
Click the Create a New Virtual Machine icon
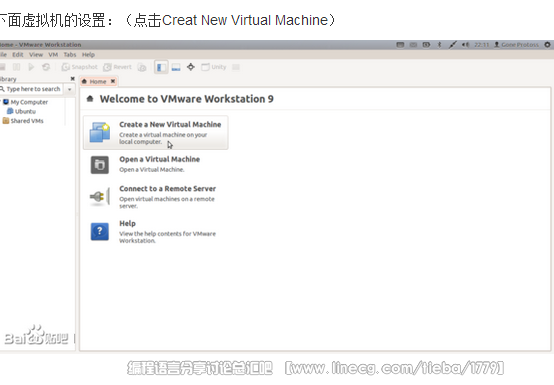click(100, 132)
